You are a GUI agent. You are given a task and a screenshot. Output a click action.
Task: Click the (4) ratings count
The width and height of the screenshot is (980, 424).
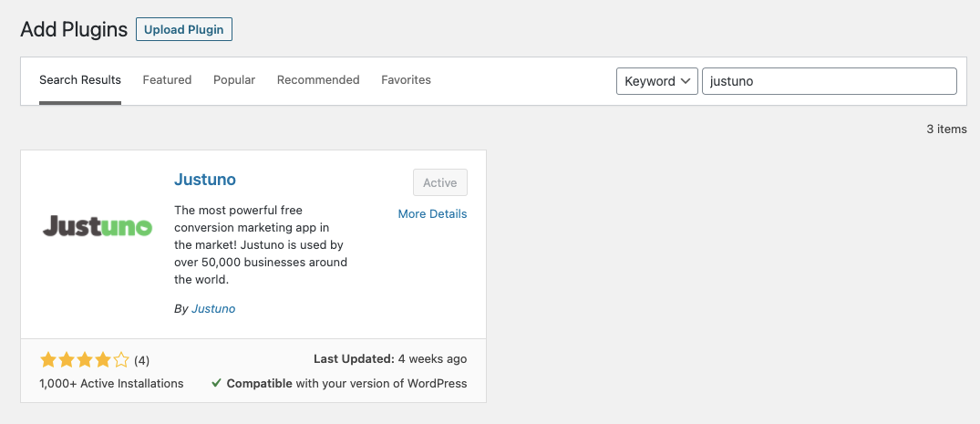(x=142, y=360)
